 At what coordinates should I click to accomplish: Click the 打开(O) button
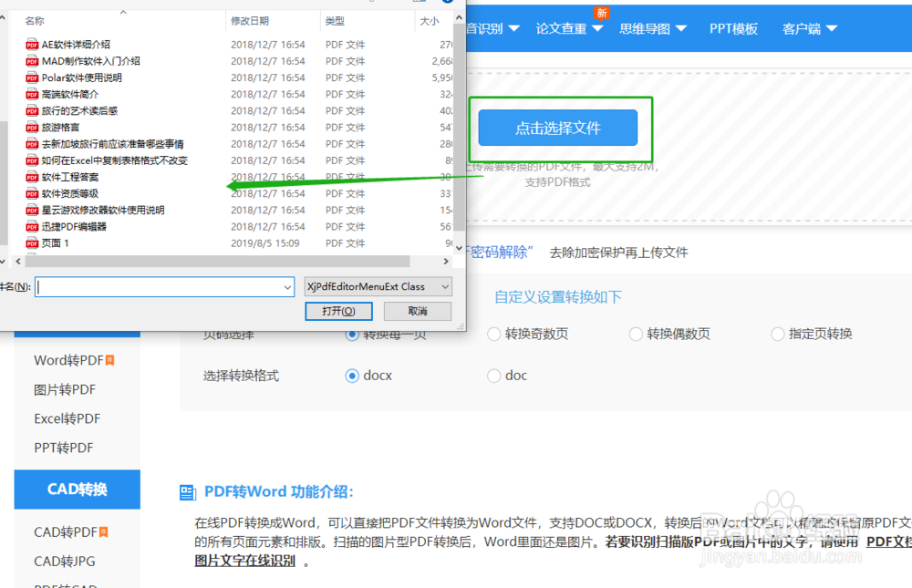pyautogui.click(x=338, y=311)
